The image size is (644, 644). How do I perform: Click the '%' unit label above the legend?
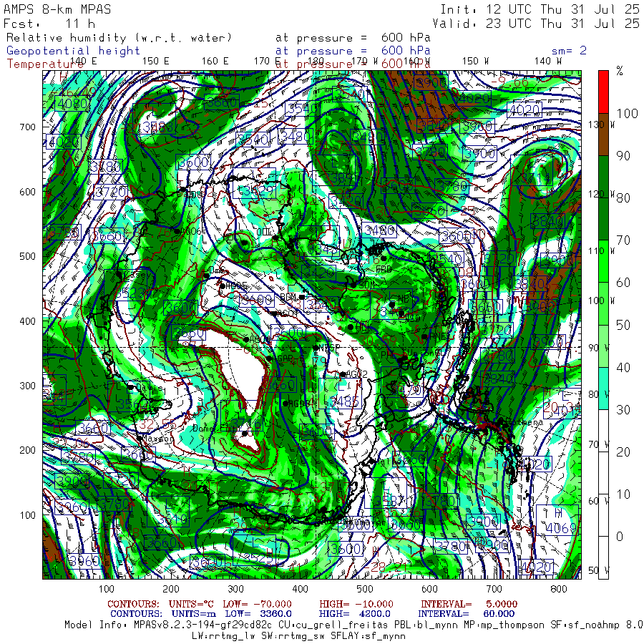pyautogui.click(x=620, y=71)
